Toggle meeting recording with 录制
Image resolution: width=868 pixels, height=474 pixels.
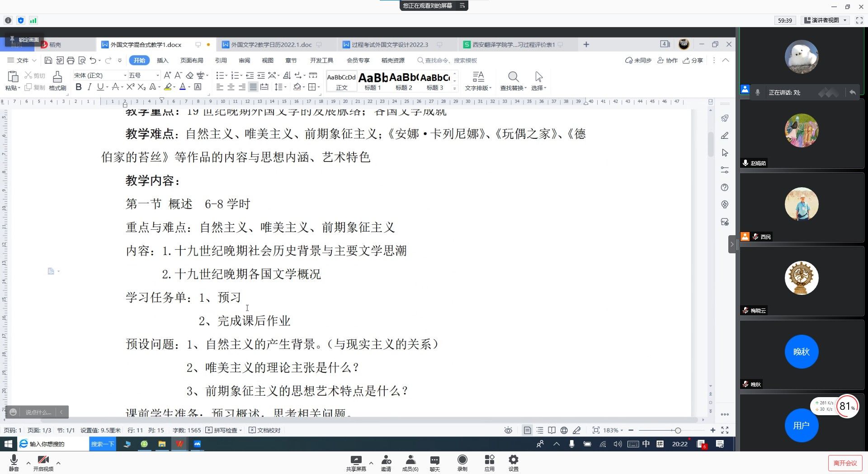(x=462, y=463)
